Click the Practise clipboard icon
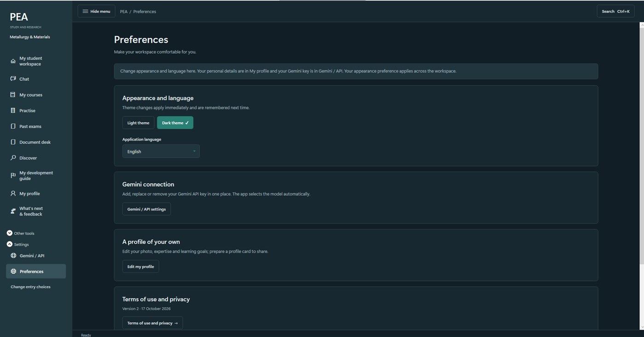Screen dimensions: 644x337 tap(13, 110)
